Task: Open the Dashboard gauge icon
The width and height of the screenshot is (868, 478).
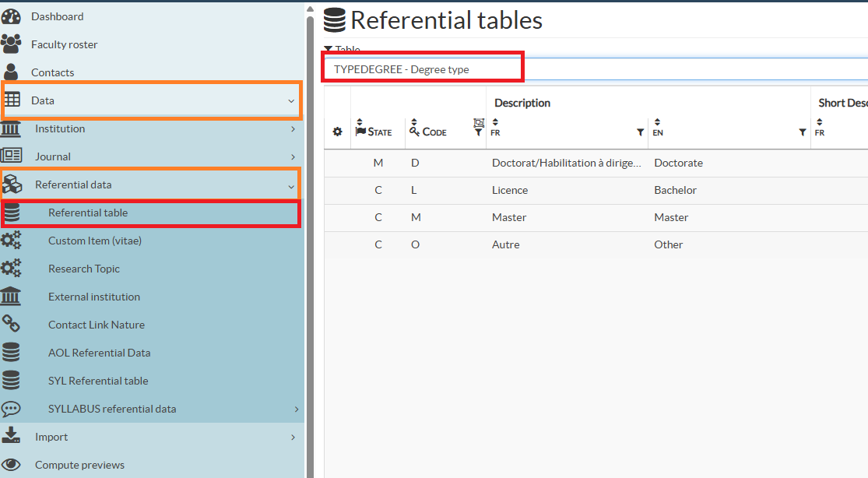Action: coord(11,16)
